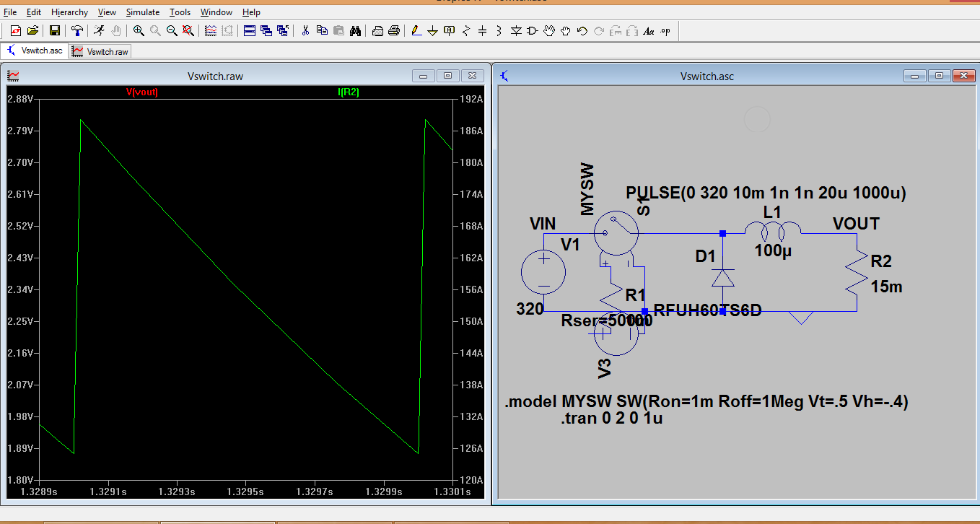Select the Draw Wire pencil tool
980x524 pixels.
point(416,30)
